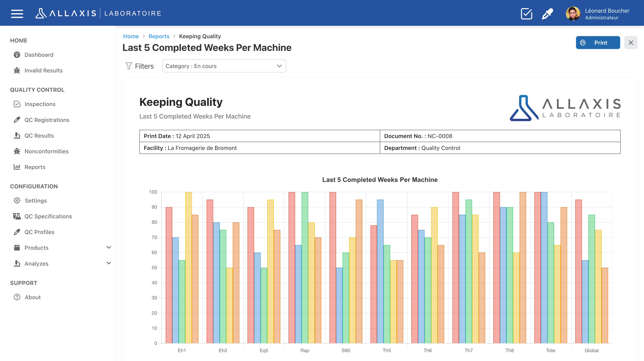Expand the Products submenu chevron
The height and width of the screenshot is (361, 644).
[109, 248]
